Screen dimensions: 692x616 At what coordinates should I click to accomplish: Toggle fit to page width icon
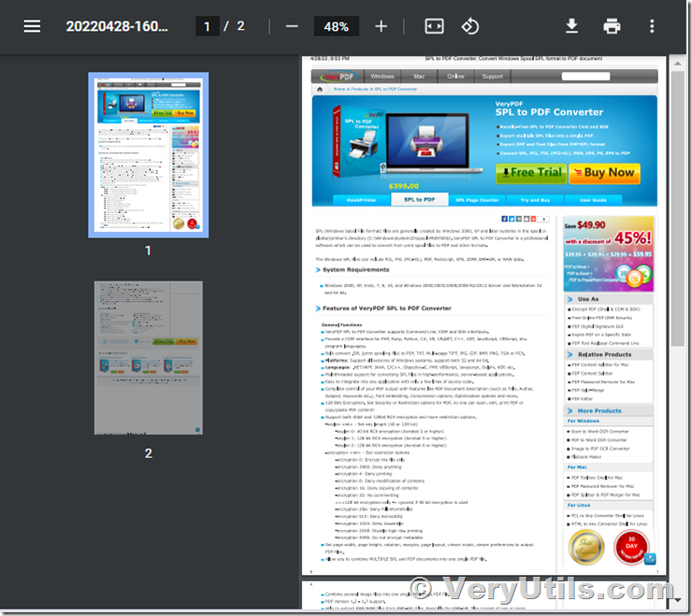434,26
